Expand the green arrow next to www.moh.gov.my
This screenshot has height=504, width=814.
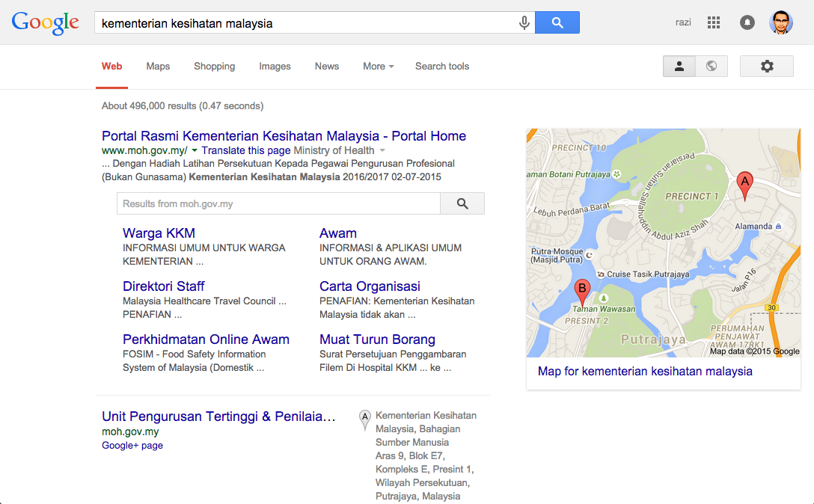coord(195,150)
